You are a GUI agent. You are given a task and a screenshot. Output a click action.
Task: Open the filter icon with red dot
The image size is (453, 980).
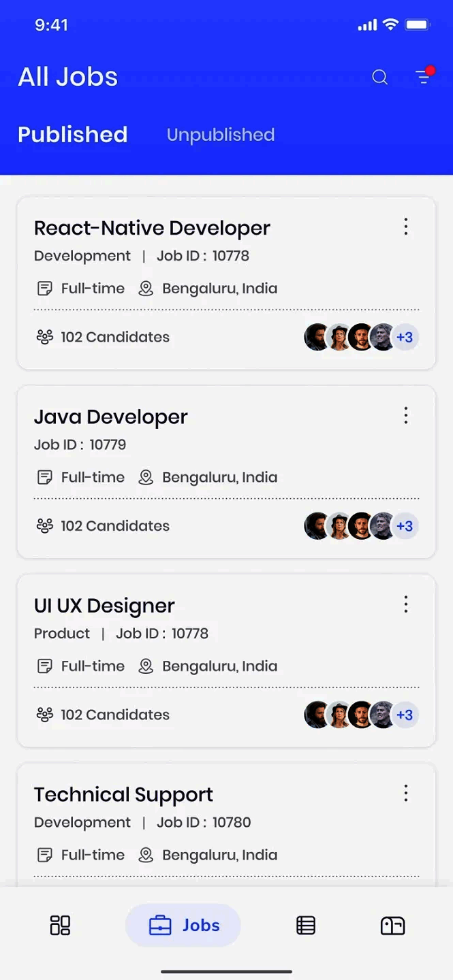tap(424, 77)
